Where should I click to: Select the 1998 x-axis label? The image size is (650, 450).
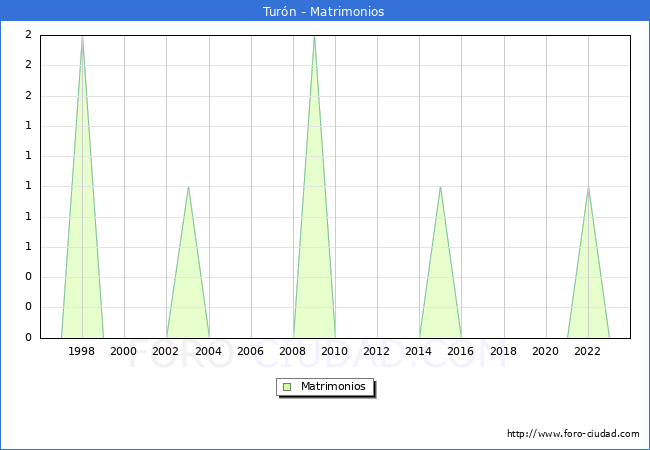(81, 351)
